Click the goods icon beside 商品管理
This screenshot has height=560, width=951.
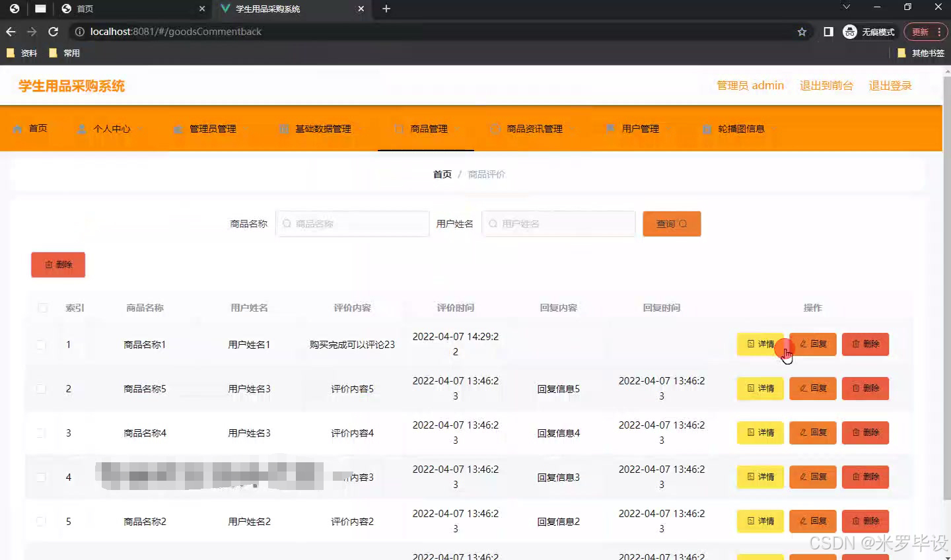click(398, 129)
